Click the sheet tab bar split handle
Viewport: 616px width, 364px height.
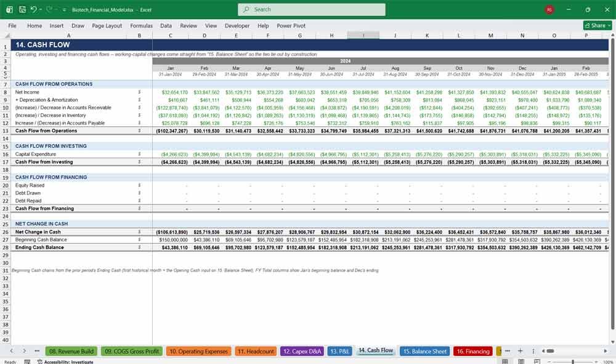(533, 351)
